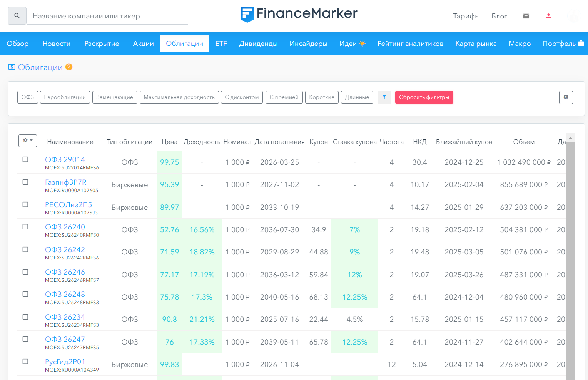Open filter panel gear settings icon

point(566,97)
